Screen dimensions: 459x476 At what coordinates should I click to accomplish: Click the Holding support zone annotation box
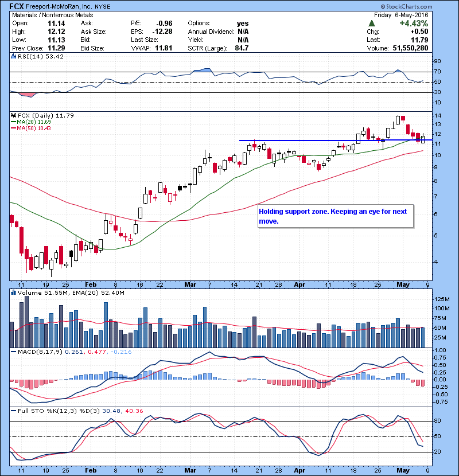click(x=336, y=216)
